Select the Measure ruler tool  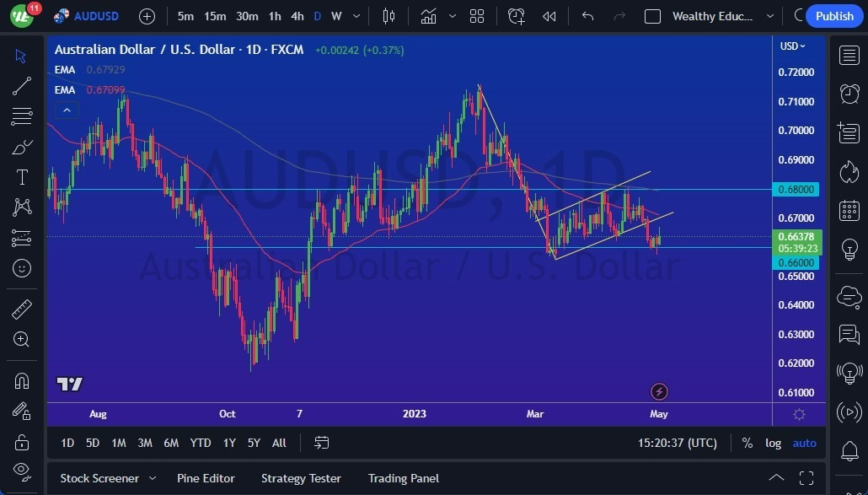tap(21, 309)
